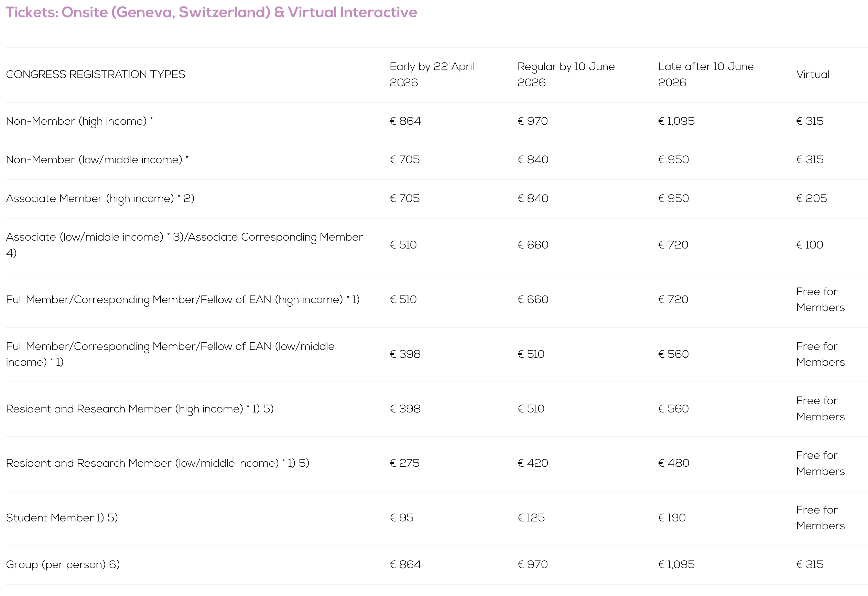Image resolution: width=868 pixels, height=596 pixels.
Task: Select the 'Early by 22 April 2026' header
Action: [x=432, y=74]
